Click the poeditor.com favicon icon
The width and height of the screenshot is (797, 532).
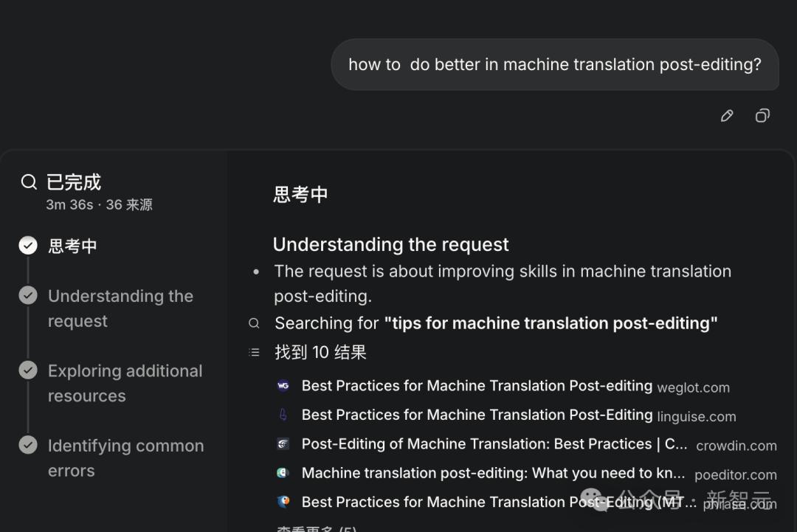coord(283,473)
